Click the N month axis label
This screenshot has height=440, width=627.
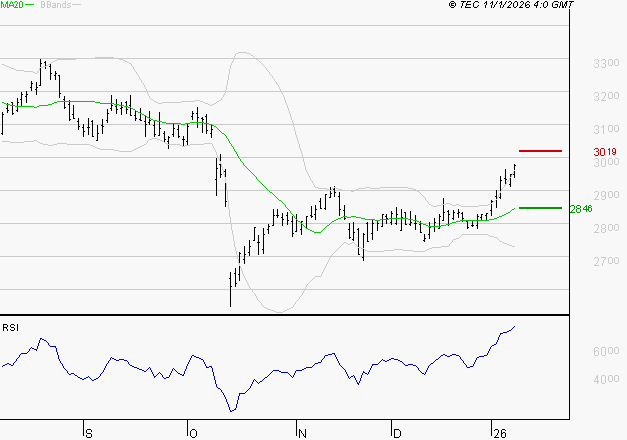coord(302,434)
